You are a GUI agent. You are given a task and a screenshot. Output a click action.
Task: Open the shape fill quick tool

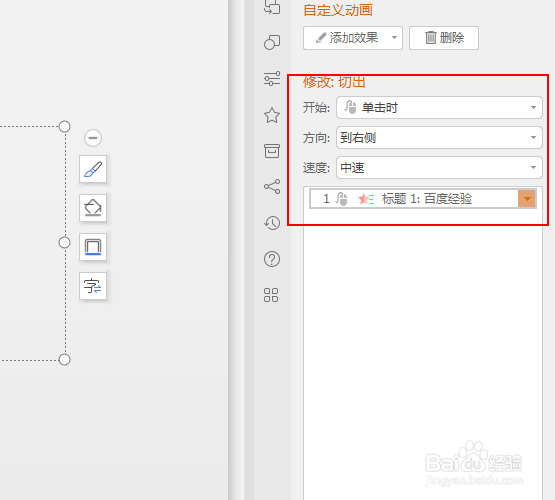(93, 208)
